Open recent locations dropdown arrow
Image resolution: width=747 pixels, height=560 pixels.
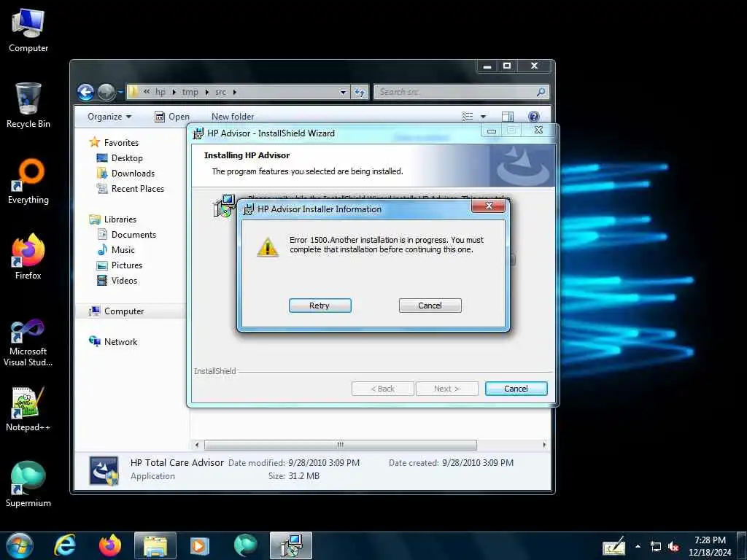tap(120, 92)
